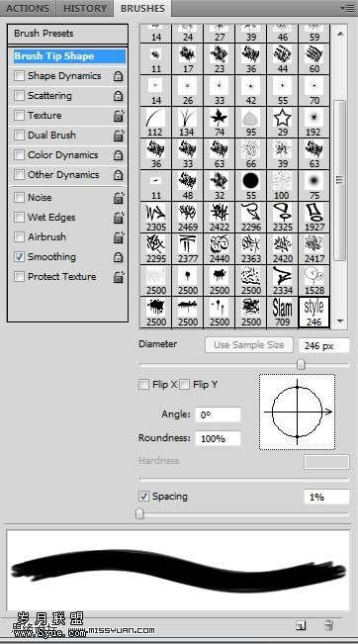Click the Use Sample Size button

coord(249,345)
